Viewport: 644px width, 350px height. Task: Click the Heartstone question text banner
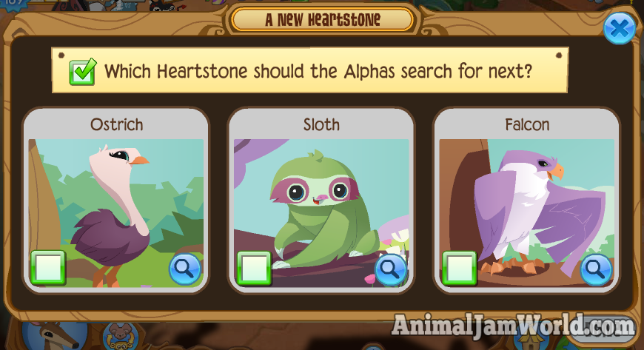click(310, 70)
